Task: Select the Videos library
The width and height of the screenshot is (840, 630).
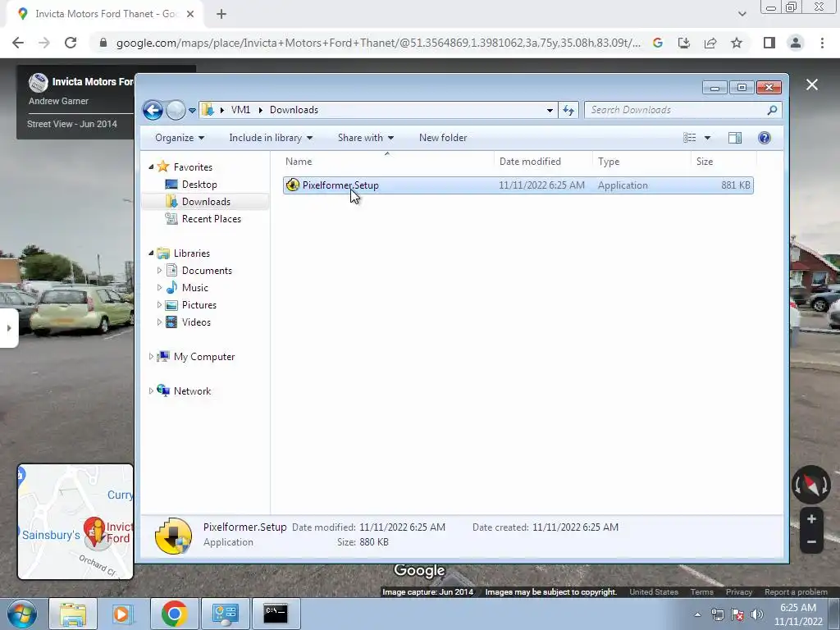Action: click(196, 322)
